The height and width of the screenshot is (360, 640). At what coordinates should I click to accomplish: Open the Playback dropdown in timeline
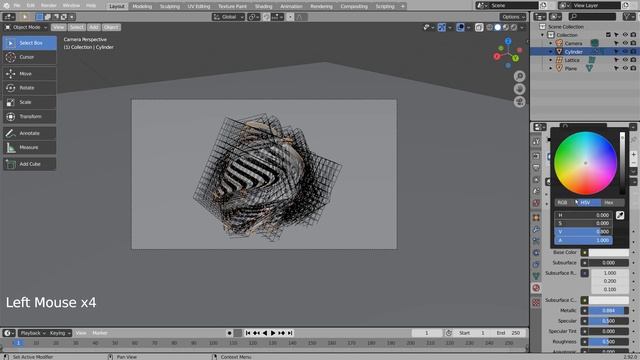32,333
